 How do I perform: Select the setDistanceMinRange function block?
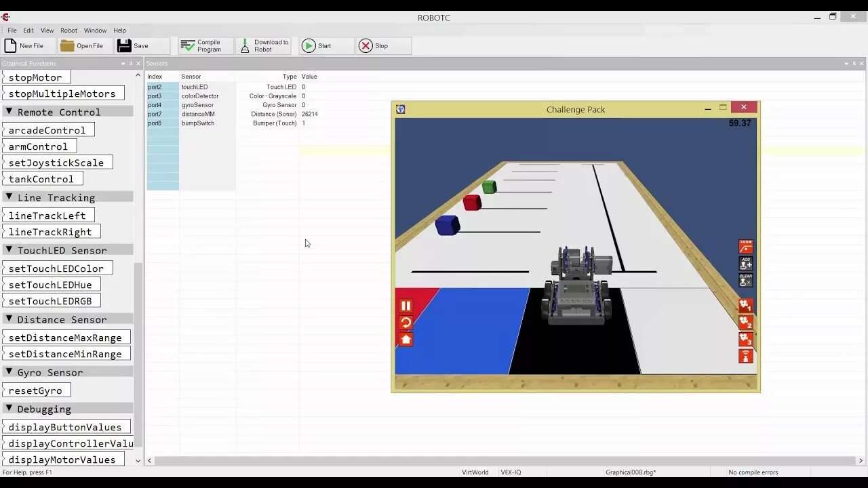click(66, 354)
